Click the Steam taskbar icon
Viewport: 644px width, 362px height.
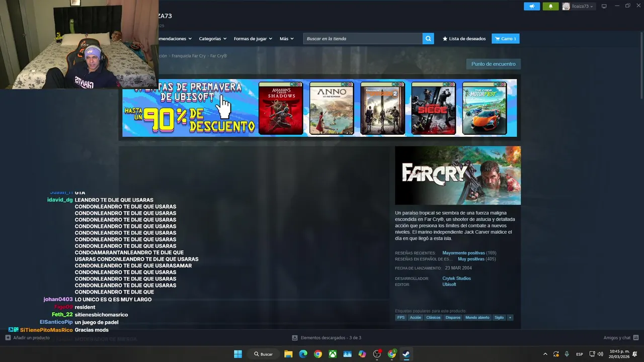(407, 354)
